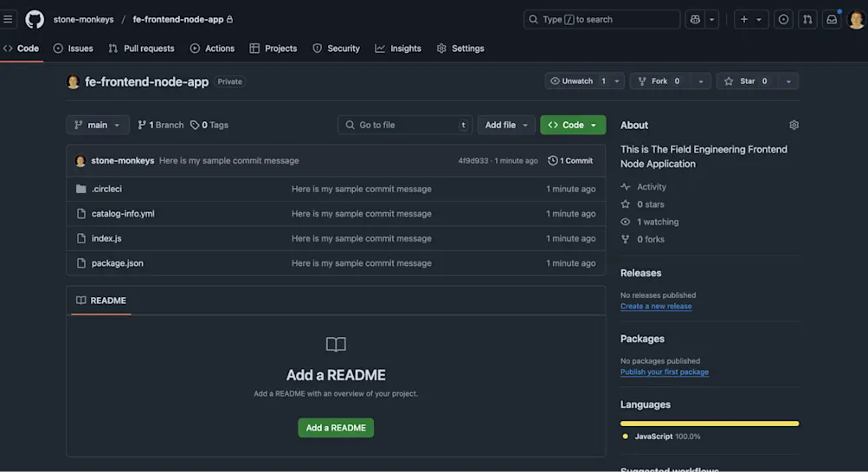Click the .circleci folder icon
The image size is (868, 472).
point(80,189)
